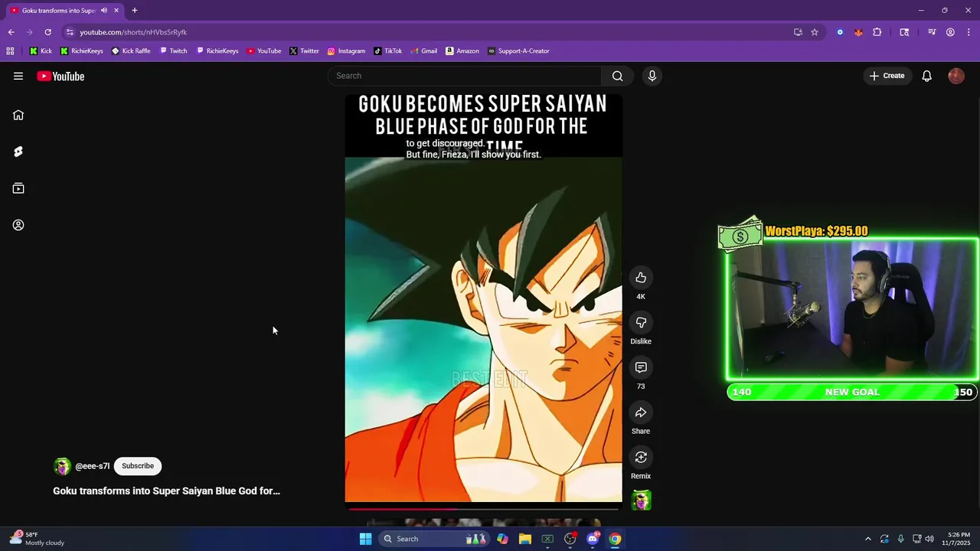Click the YouTube logo
The image size is (980, 551).
[60, 76]
